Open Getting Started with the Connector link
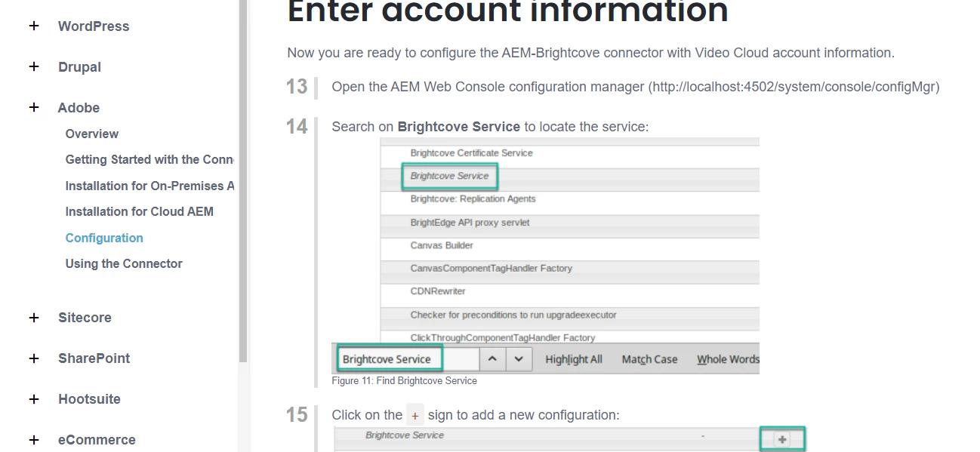 coord(149,159)
